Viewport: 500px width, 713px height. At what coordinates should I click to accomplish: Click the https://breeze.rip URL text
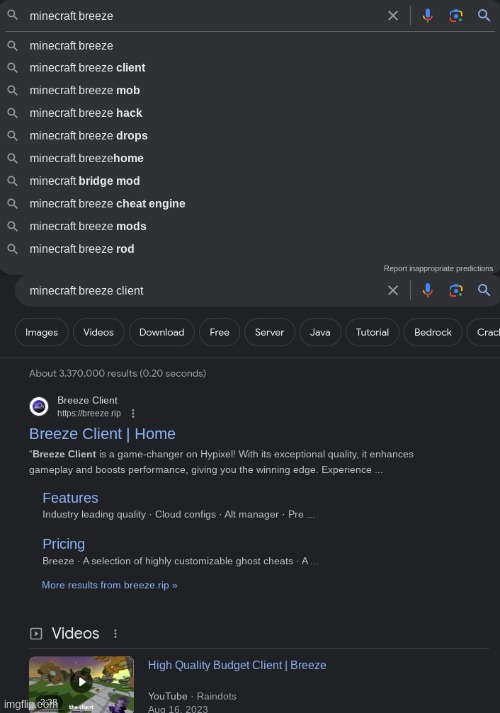click(x=89, y=413)
